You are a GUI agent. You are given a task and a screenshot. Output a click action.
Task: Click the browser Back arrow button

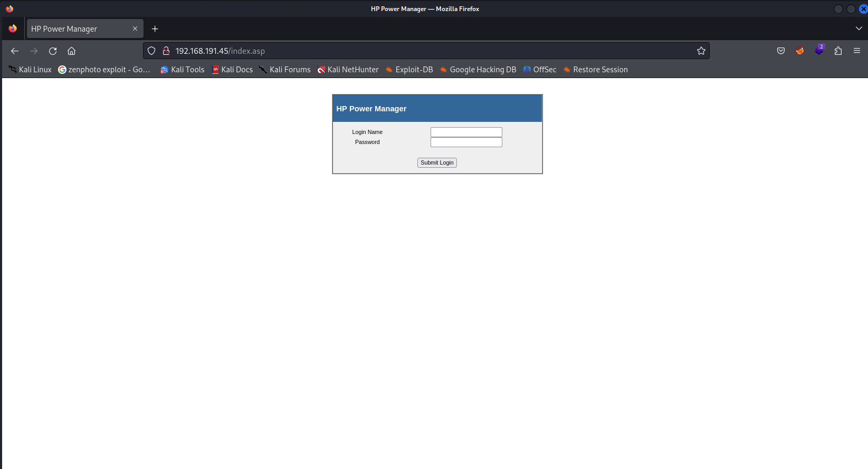tap(15, 51)
